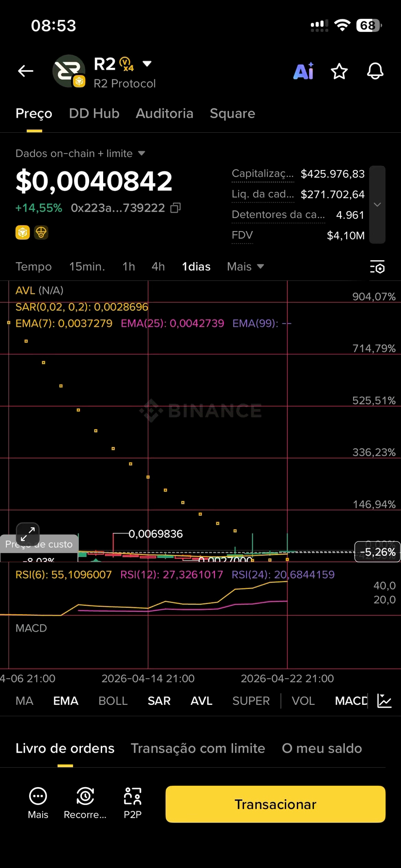Open the Auditoria tab

coord(165,113)
